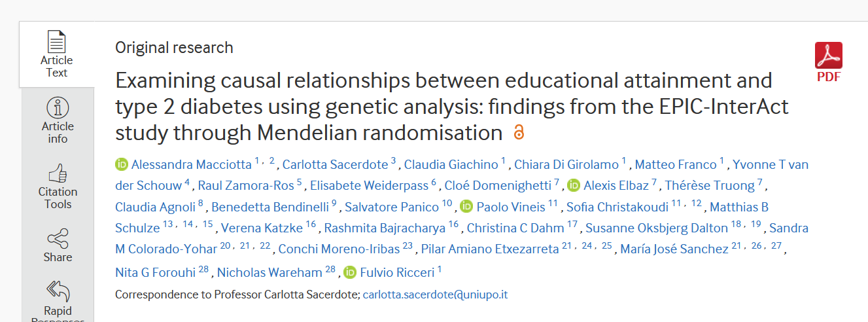Click ORCID icon beside Alexis Elbaz
Image resolution: width=868 pixels, height=322 pixels.
click(574, 185)
